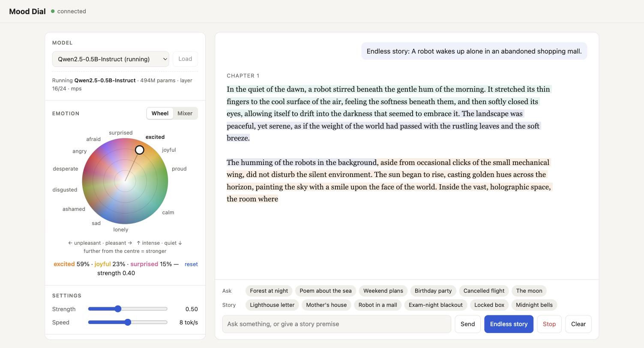Pick the Locked box story chip
The height and width of the screenshot is (348, 644).
pos(489,305)
